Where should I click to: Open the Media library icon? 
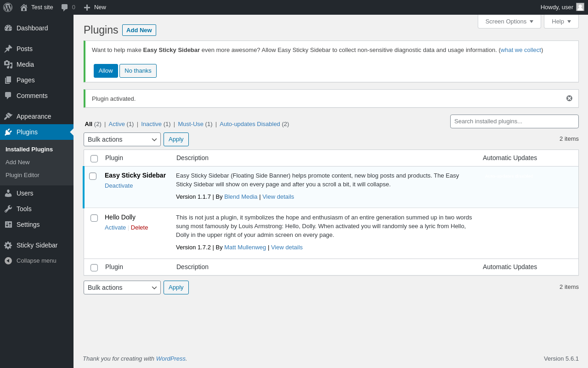tap(8, 64)
